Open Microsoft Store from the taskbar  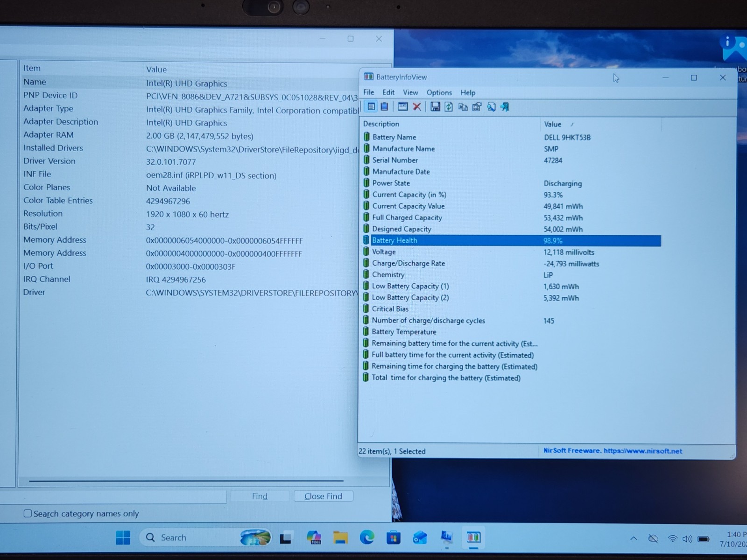click(394, 538)
